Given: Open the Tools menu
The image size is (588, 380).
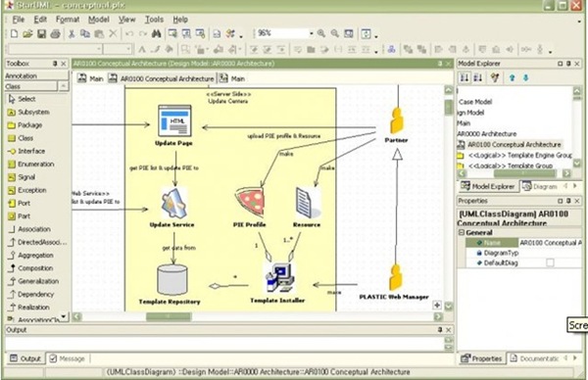Looking at the screenshot, I should coord(154,20).
